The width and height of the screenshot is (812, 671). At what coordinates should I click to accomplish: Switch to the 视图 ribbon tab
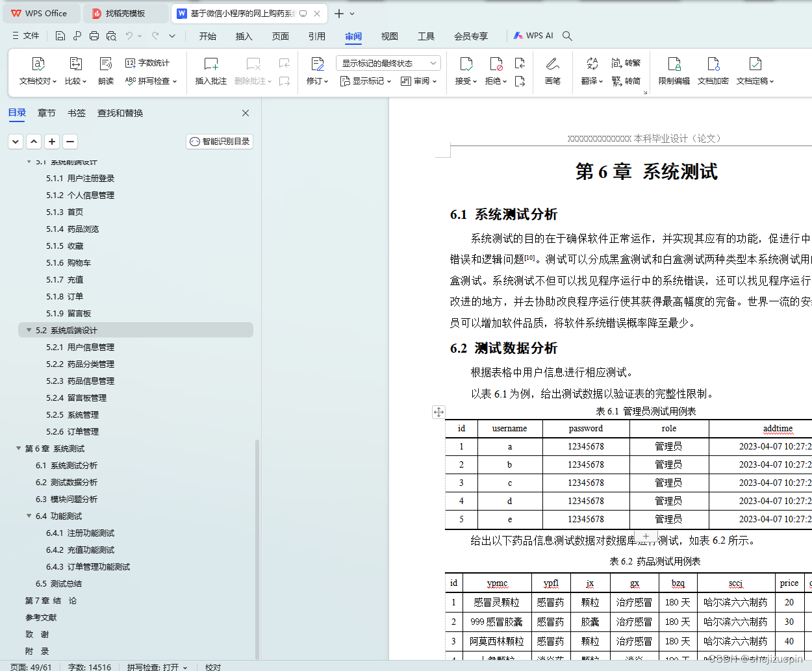pyautogui.click(x=390, y=36)
